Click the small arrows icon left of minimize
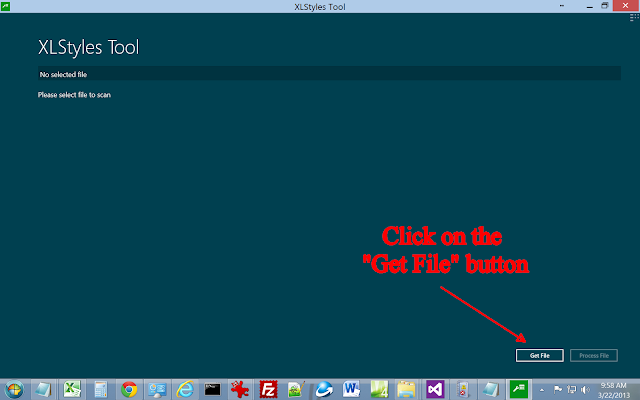 [562, 6]
